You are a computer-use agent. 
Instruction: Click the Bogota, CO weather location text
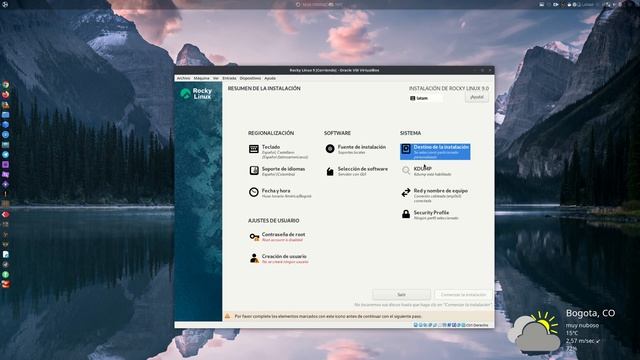590,313
